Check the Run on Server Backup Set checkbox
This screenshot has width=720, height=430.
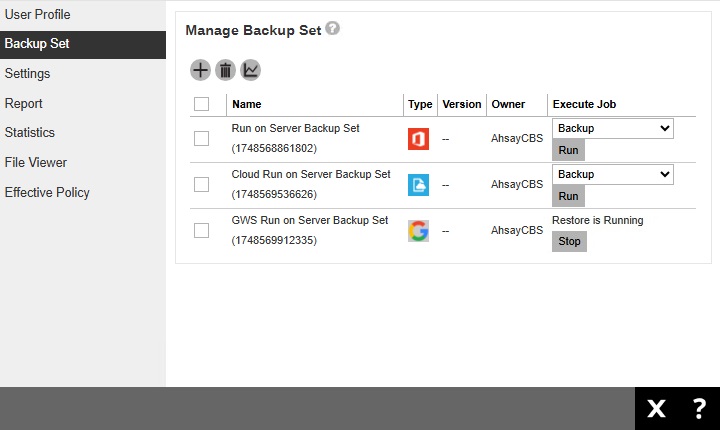(x=201, y=139)
